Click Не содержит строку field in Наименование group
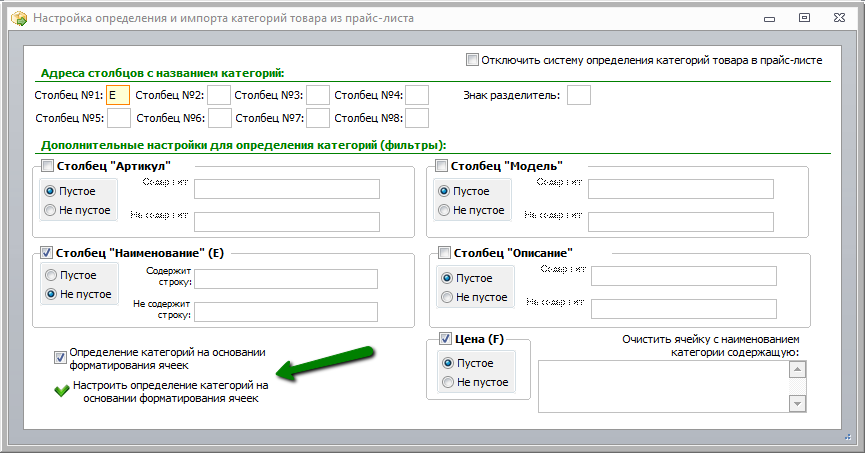 click(286, 312)
